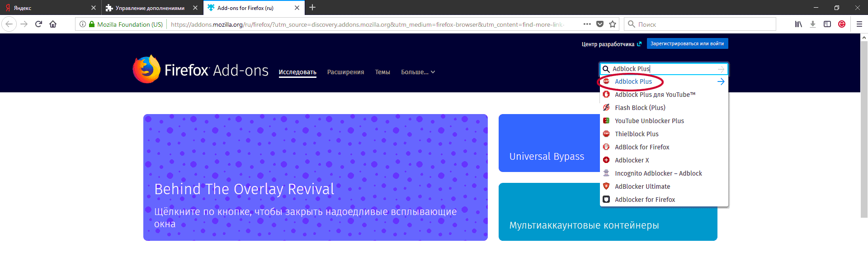Switch to Управление дополнениями tab
This screenshot has height=258, width=868.
pyautogui.click(x=149, y=8)
